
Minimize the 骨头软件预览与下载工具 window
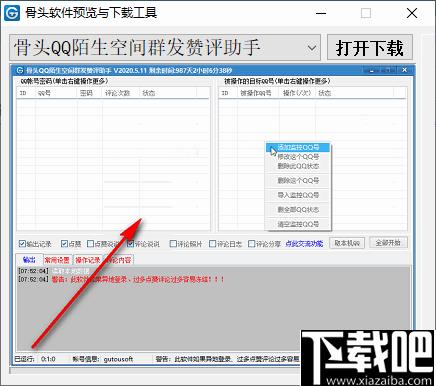point(321,13)
